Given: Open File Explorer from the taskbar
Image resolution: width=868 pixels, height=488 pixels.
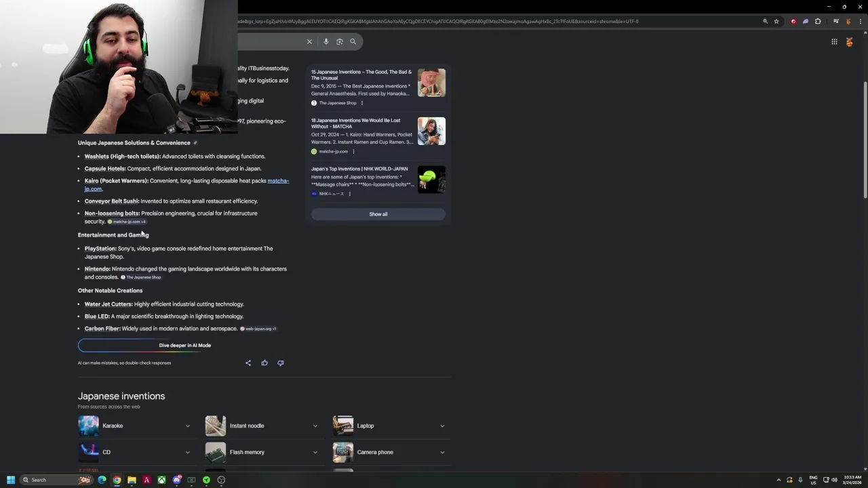Looking at the screenshot, I should 132,480.
